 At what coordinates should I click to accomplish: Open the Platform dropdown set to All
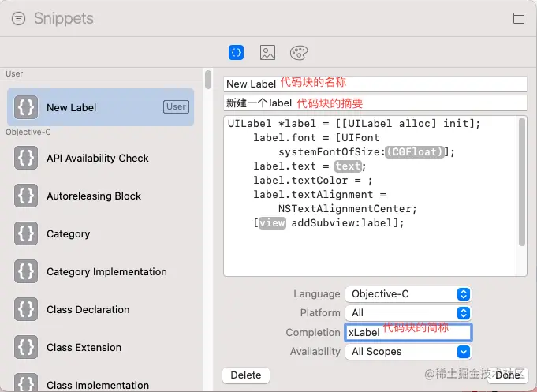click(408, 313)
